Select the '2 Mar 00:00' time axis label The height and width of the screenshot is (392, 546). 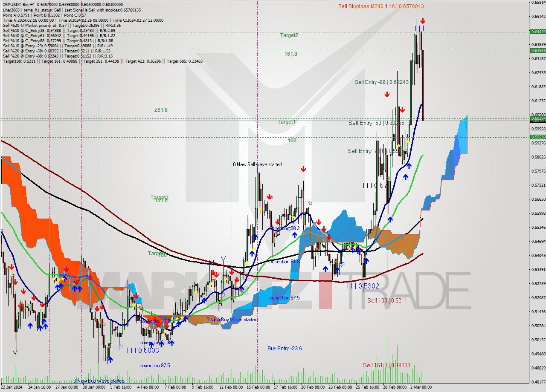click(x=421, y=387)
